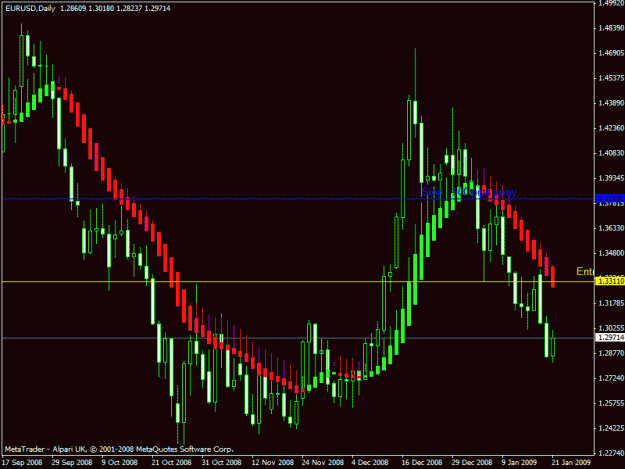625x469 pixels.
Task: Click the 9 Oct 2008 date label
Action: tap(119, 463)
